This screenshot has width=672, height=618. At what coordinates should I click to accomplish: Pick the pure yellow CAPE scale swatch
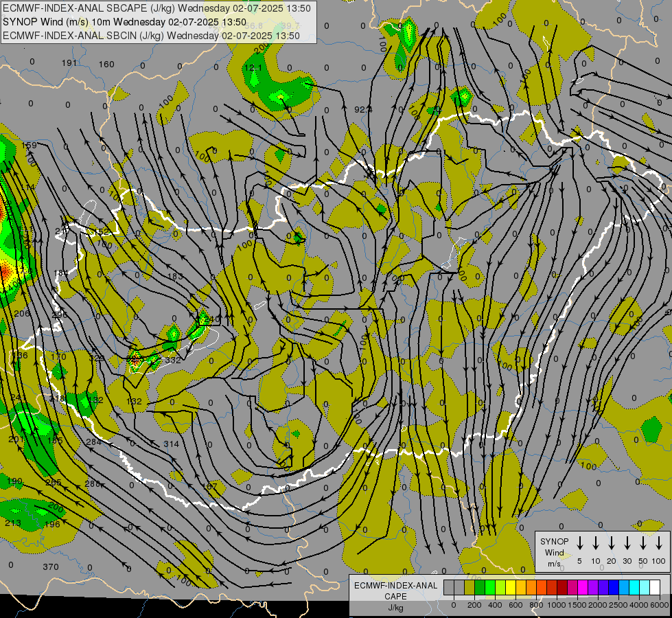(x=511, y=587)
